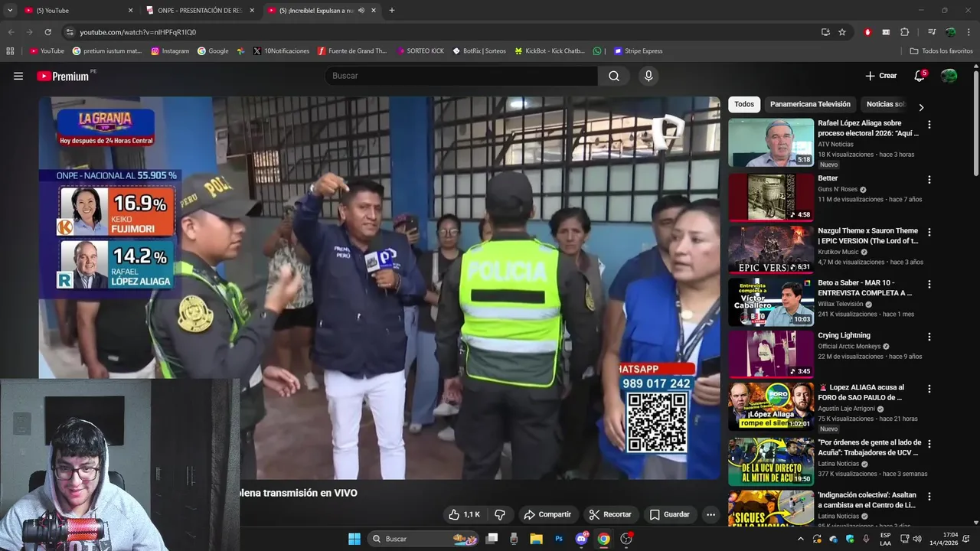
Task: Open the KickBot bookmark
Action: [x=550, y=51]
